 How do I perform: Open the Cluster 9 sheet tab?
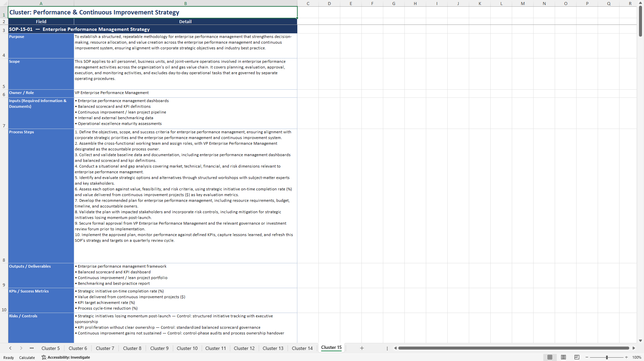[159, 348]
